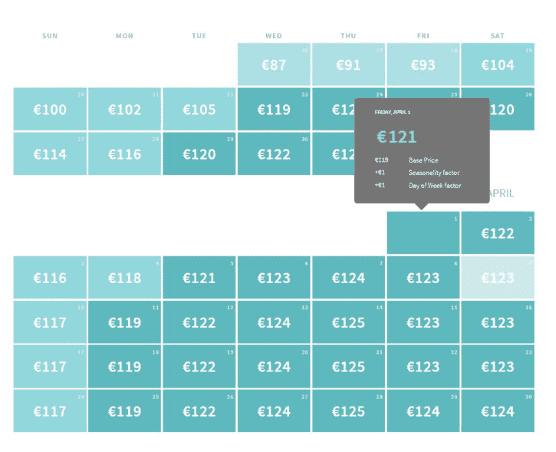Open the €125 Thursday April 14 cell
The image size is (556, 452).
(349, 322)
